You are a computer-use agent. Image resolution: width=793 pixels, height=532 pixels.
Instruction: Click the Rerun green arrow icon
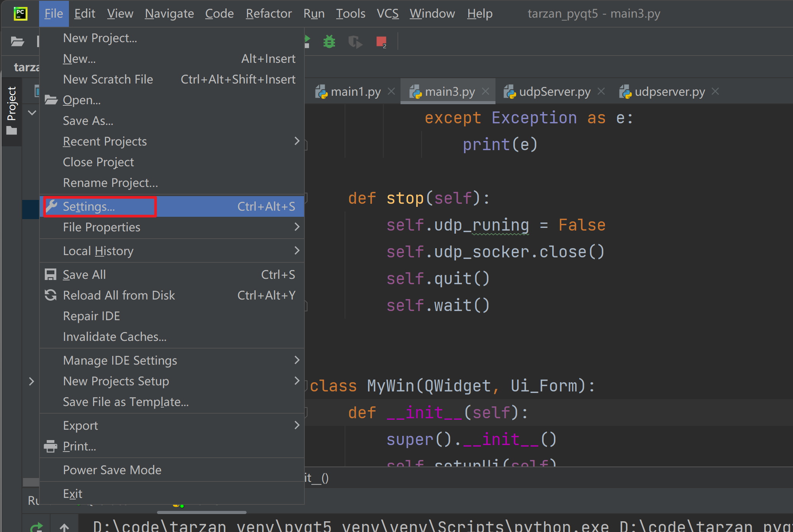(x=37, y=527)
